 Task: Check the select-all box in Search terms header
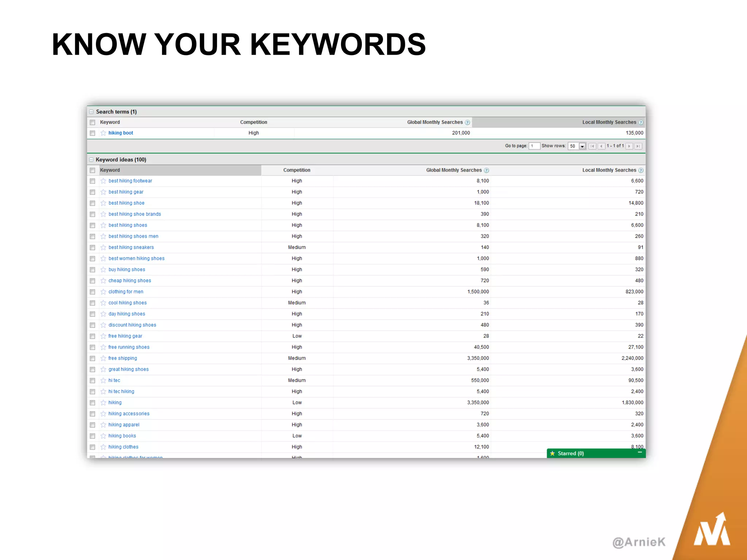point(92,122)
